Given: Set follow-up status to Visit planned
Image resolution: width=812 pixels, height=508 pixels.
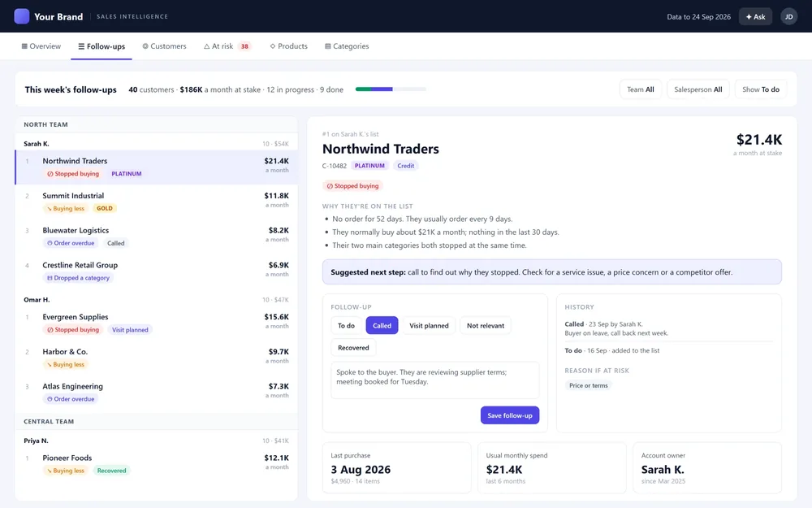Looking at the screenshot, I should click(x=429, y=326).
